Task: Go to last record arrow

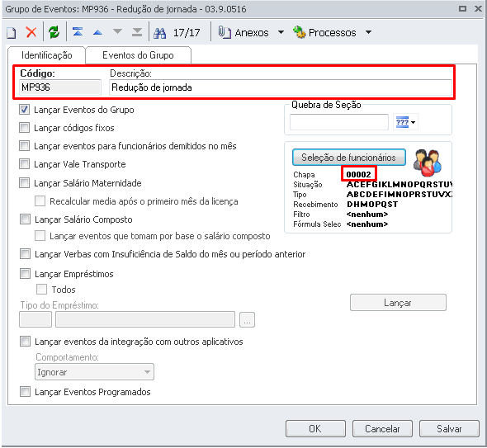Action: pos(137,32)
